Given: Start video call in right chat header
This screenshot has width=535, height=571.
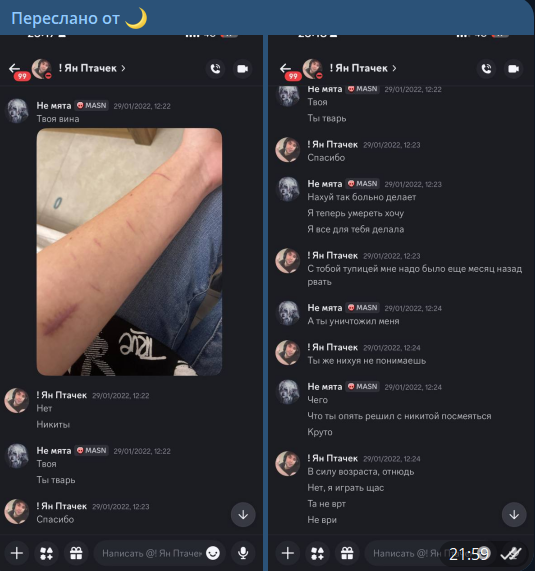Looking at the screenshot, I should coord(514,68).
